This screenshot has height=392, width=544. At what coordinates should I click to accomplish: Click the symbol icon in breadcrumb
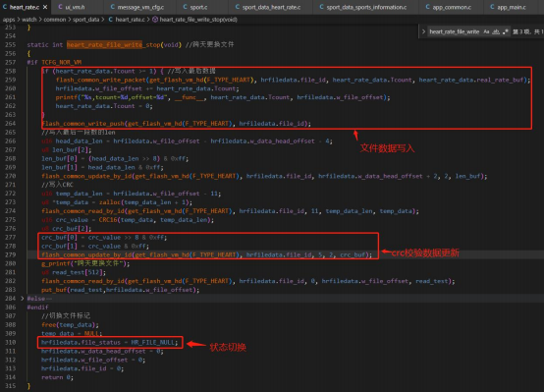(155, 20)
